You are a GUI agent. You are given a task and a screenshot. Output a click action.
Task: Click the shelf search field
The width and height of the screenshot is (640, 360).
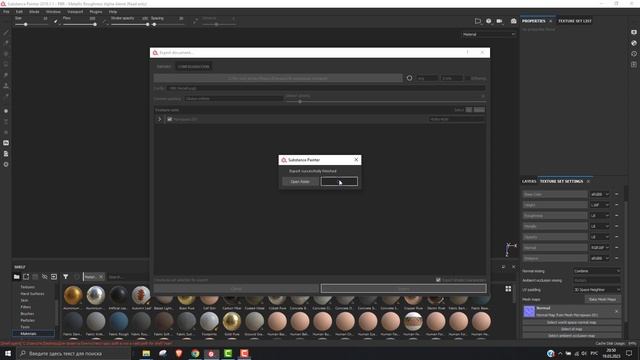(127, 277)
